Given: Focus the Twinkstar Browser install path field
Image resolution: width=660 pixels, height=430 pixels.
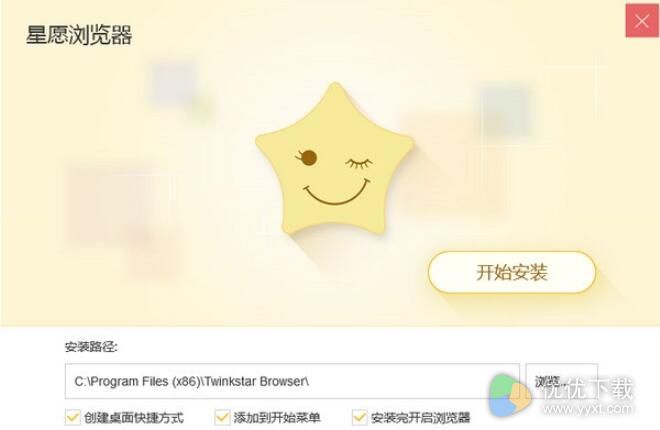Looking at the screenshot, I should point(292,381).
